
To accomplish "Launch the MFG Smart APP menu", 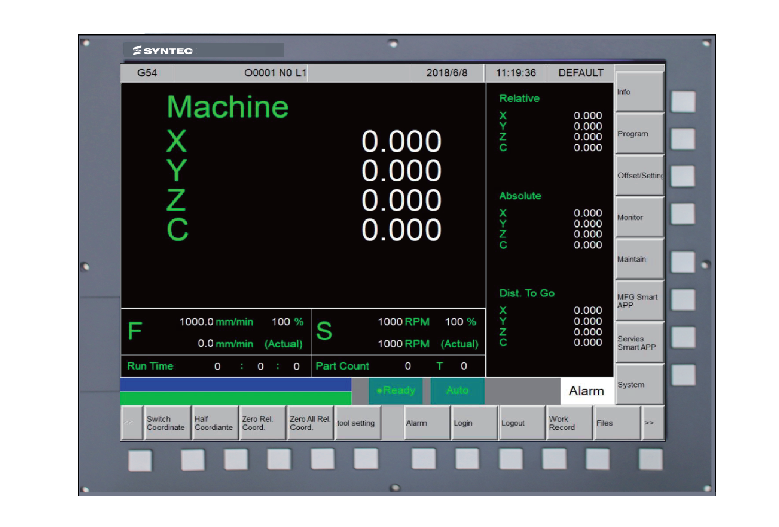I will [639, 300].
